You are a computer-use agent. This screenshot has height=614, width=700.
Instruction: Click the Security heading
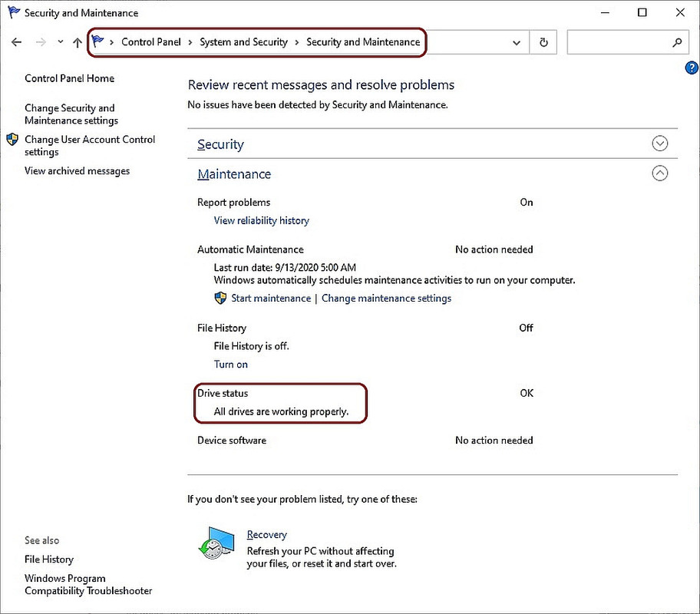220,144
